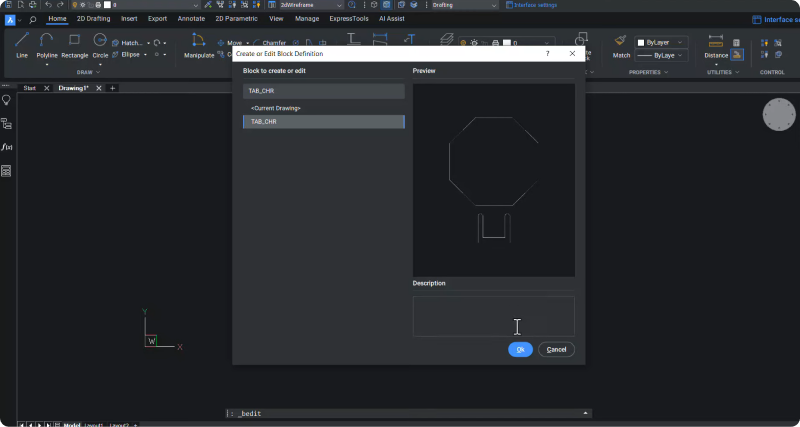Viewport: 800px width, 427px height.
Task: Open the Insert ribbon tab
Action: click(129, 19)
